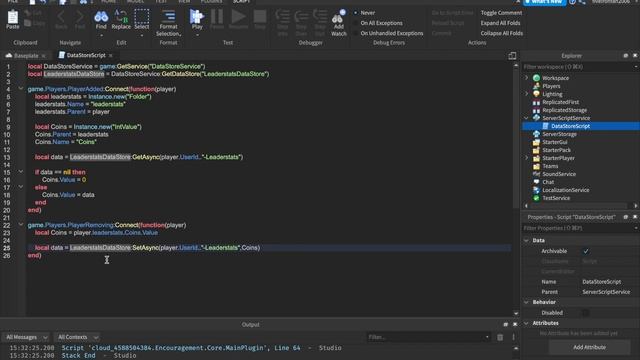This screenshot has width=640, height=360.
Task: Select Lighting in Explorer
Action: click(x=552, y=94)
